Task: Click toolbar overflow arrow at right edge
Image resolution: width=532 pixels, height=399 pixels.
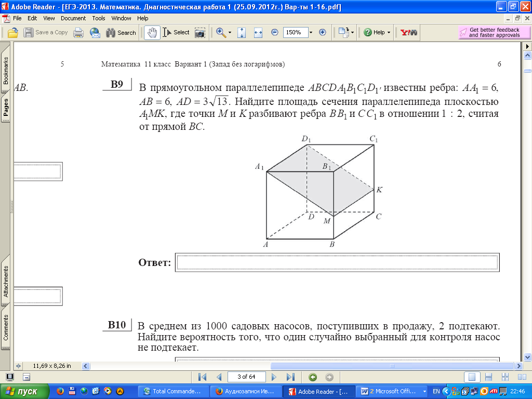Action: (x=527, y=46)
